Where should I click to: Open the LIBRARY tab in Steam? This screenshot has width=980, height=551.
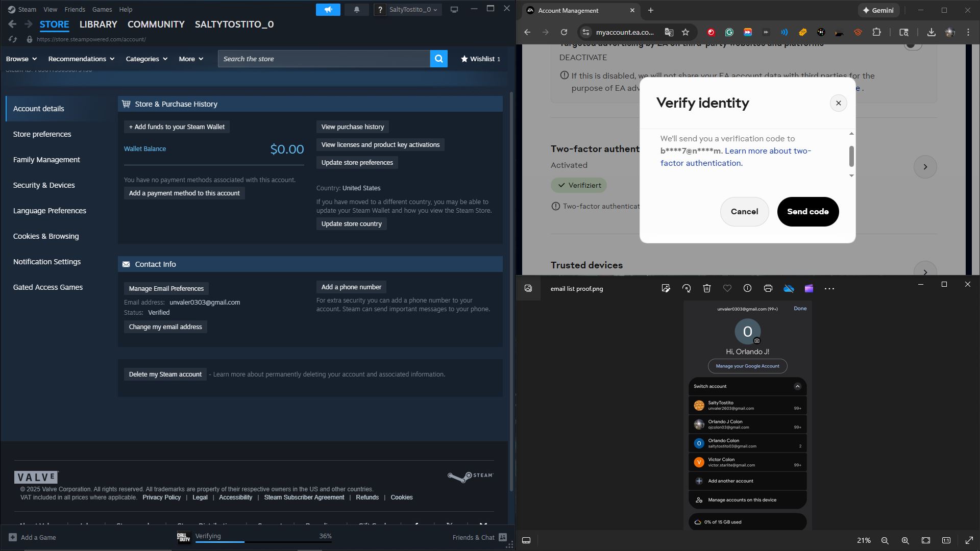(x=98, y=24)
